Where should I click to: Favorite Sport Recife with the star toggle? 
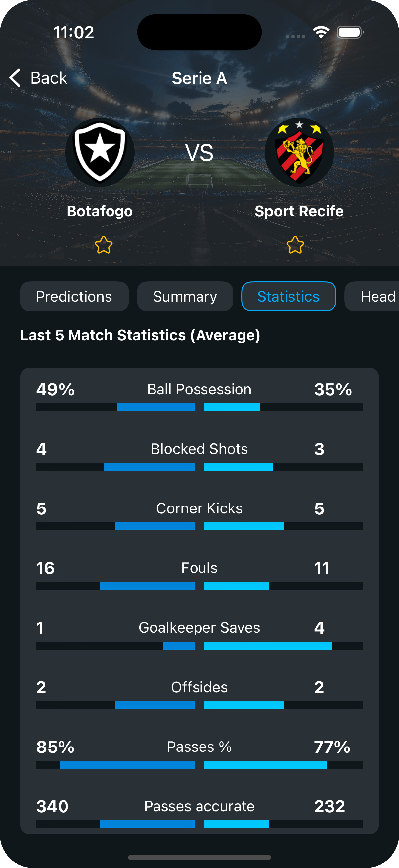(x=295, y=245)
